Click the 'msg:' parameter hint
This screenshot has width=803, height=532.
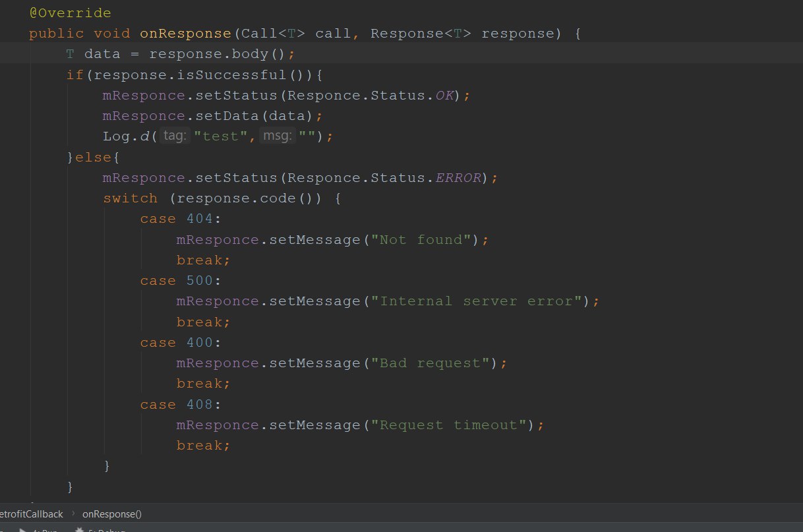click(278, 136)
